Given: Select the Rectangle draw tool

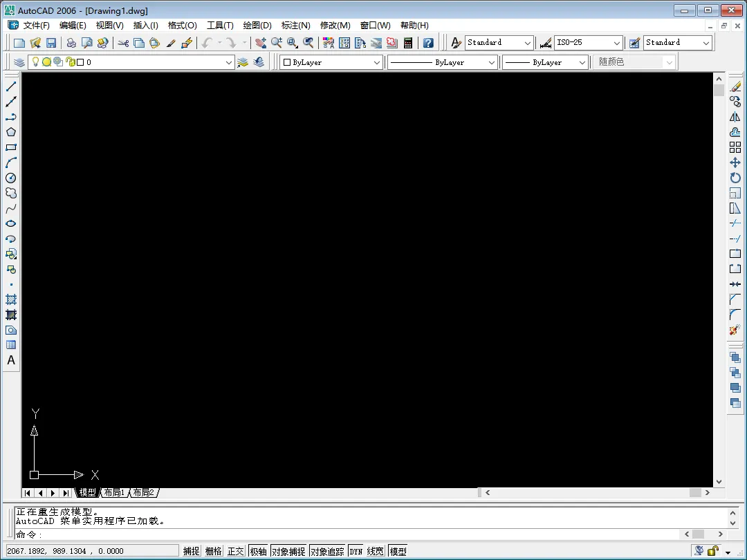Looking at the screenshot, I should click(x=11, y=147).
